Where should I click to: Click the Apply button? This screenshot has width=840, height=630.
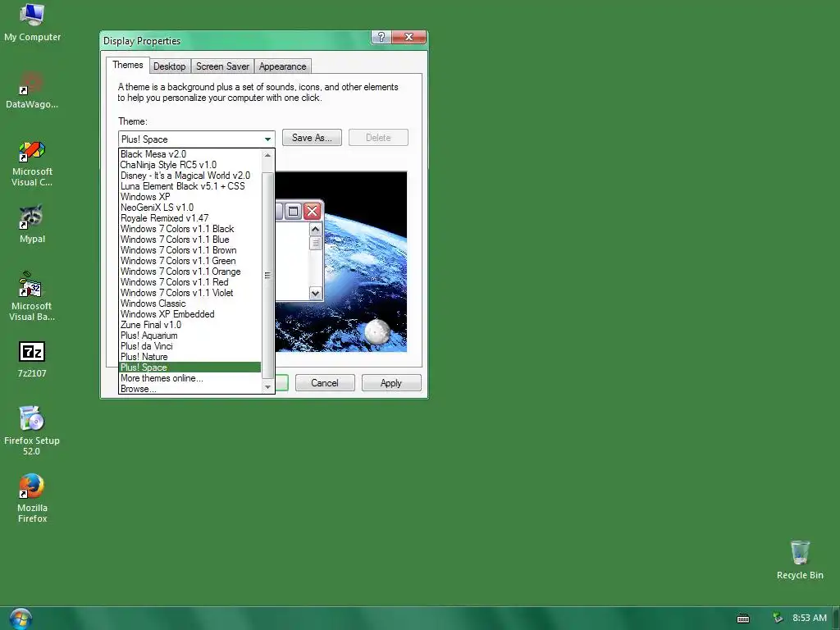[391, 383]
